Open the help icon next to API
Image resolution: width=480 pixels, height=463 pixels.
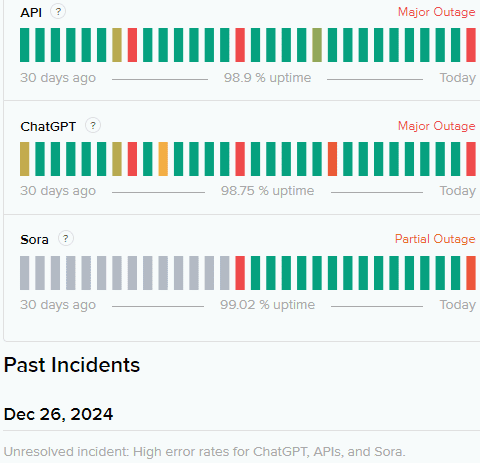pyautogui.click(x=58, y=12)
